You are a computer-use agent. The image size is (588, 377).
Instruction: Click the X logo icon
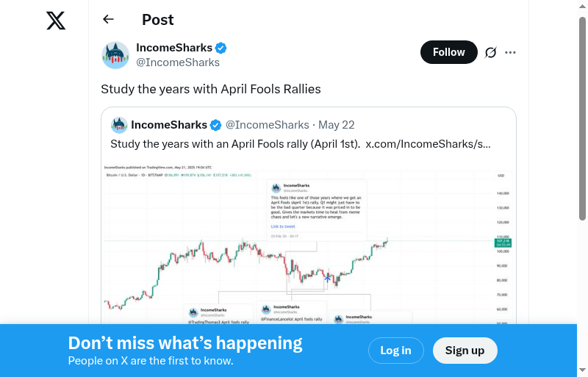[x=56, y=21]
